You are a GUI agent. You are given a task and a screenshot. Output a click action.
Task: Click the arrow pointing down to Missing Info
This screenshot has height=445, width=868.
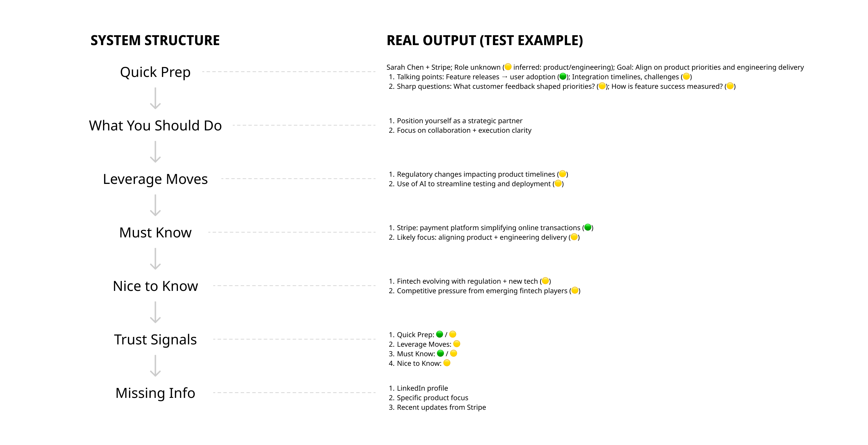[155, 365]
